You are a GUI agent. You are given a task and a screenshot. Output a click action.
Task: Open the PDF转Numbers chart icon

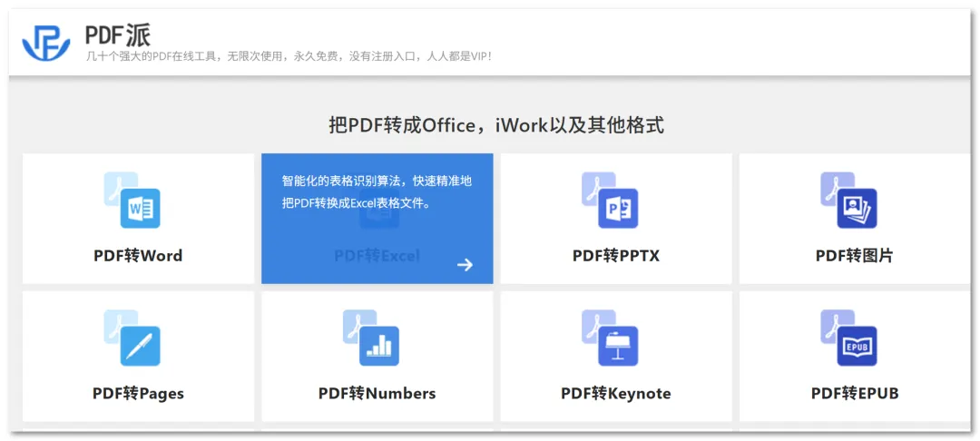pos(370,338)
